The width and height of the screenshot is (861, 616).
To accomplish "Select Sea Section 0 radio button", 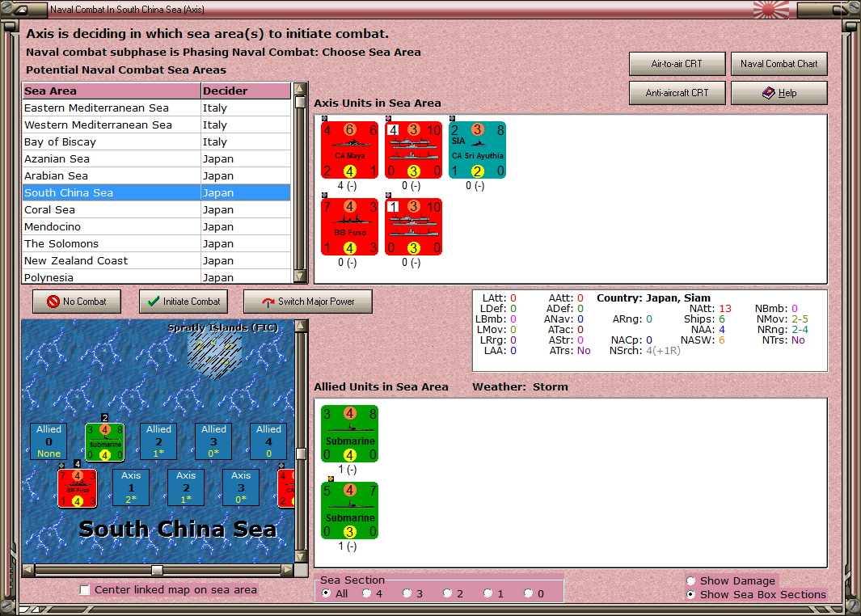I will coord(528,593).
